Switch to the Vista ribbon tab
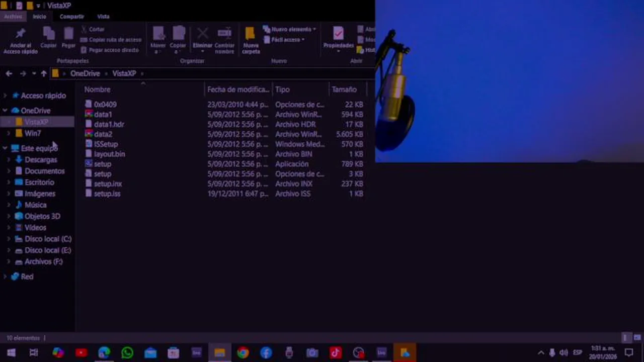 point(103,17)
